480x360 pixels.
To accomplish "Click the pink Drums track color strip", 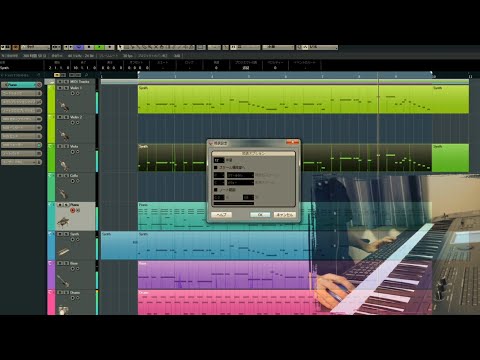I will tap(51, 303).
